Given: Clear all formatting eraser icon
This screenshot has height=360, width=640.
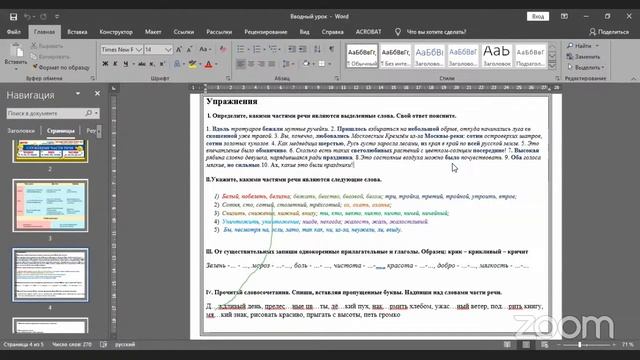Looking at the screenshot, I should (x=223, y=49).
